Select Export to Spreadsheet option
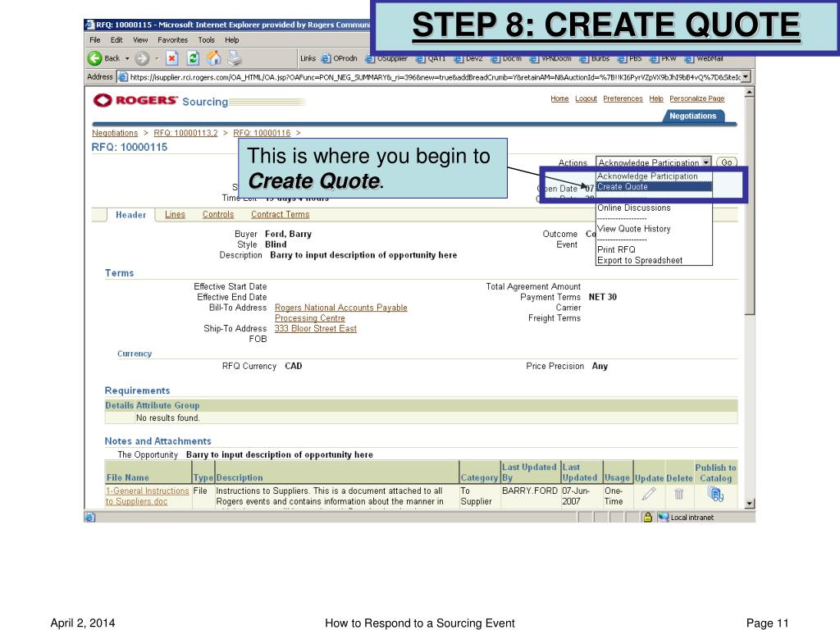The width and height of the screenshot is (840, 630). click(654, 260)
